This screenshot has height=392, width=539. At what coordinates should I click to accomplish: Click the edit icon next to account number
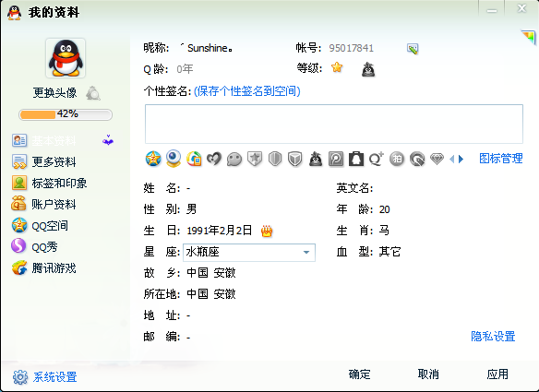[x=413, y=49]
